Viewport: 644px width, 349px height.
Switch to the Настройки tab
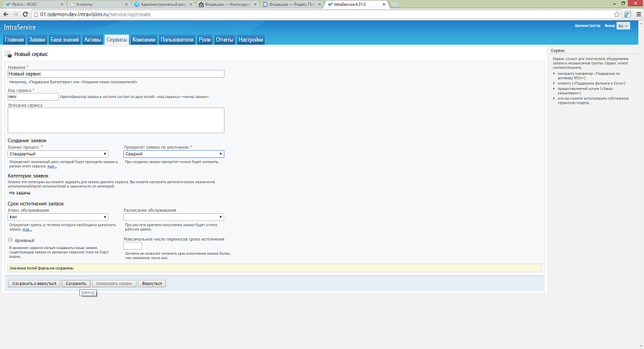click(251, 40)
